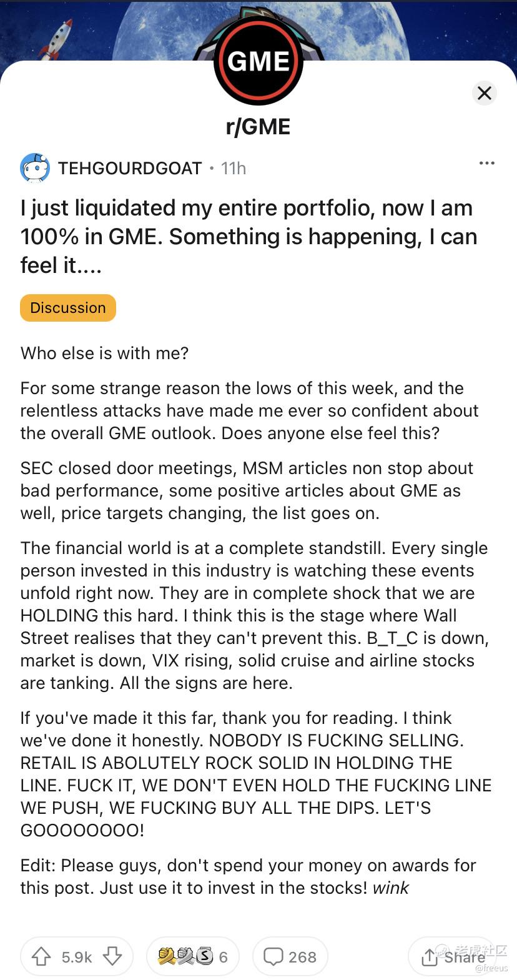Viewport: 517px width, 980px height.
Task: Select the Discussion flair tag
Action: click(68, 308)
